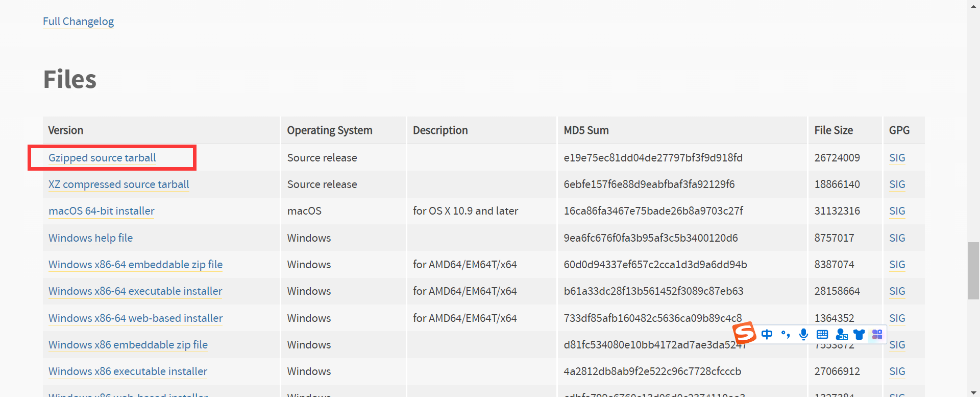The width and height of the screenshot is (980, 397).
Task: Download the macOS 64-bit installer
Action: point(101,211)
